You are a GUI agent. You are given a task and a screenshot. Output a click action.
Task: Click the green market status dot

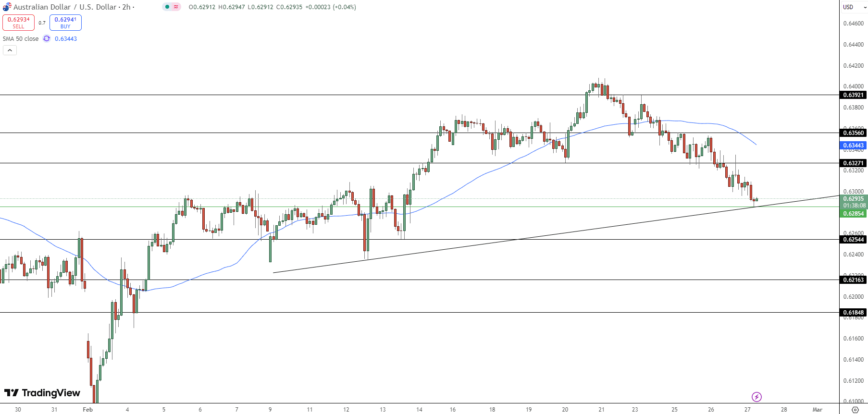(167, 7)
